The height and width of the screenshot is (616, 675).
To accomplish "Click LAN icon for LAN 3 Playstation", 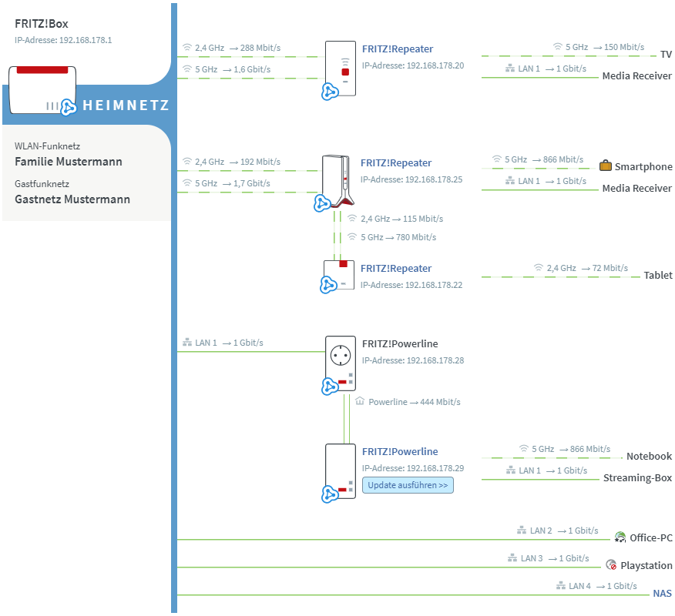I will coord(512,558).
